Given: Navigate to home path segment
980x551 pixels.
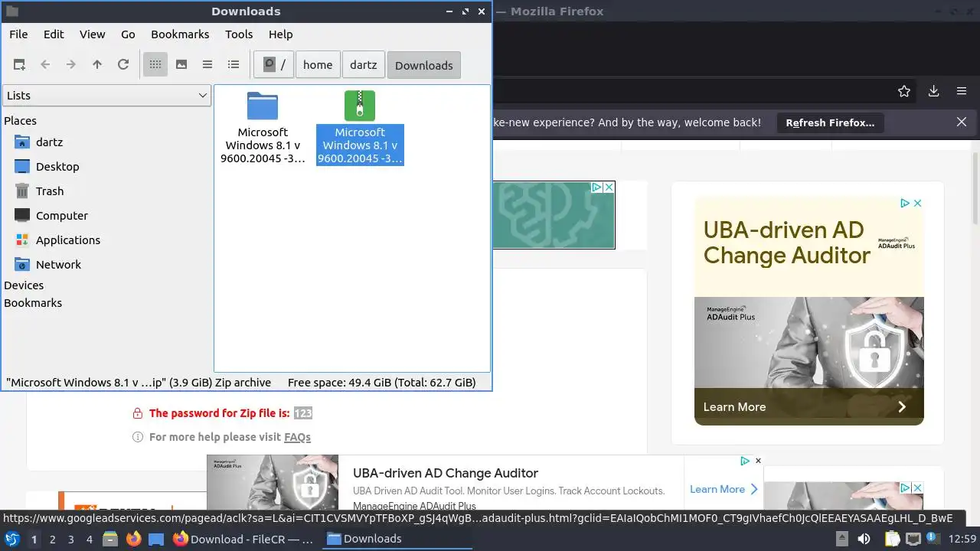Looking at the screenshot, I should click(x=318, y=65).
